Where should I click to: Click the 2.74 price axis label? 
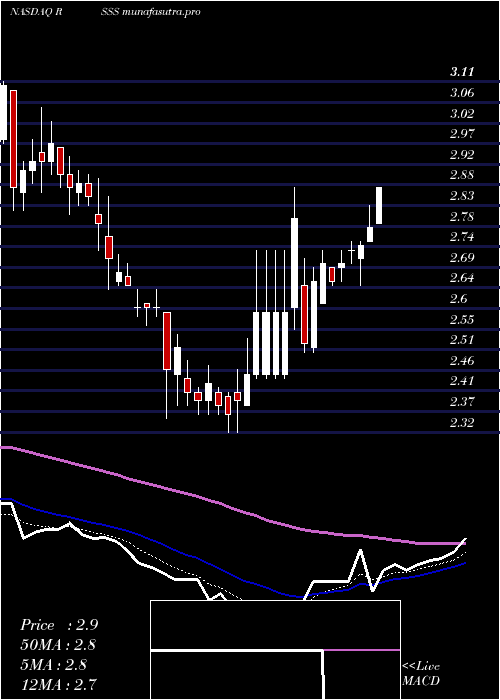[x=462, y=237]
